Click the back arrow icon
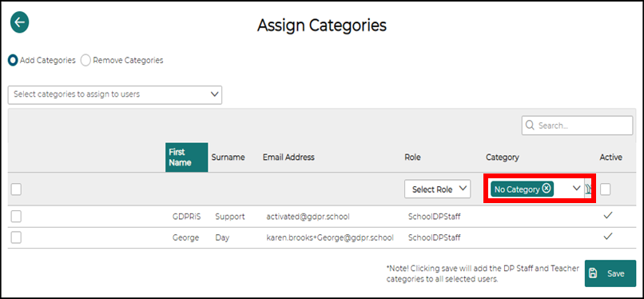Image resolution: width=644 pixels, height=299 pixels. point(19,22)
